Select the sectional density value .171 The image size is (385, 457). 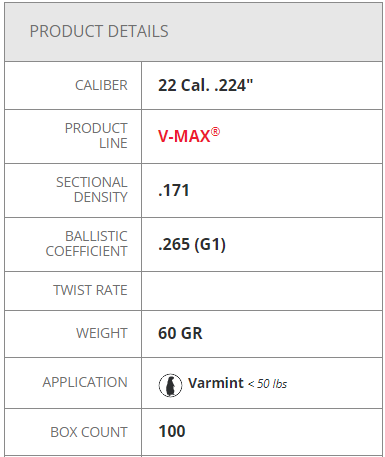[174, 190]
